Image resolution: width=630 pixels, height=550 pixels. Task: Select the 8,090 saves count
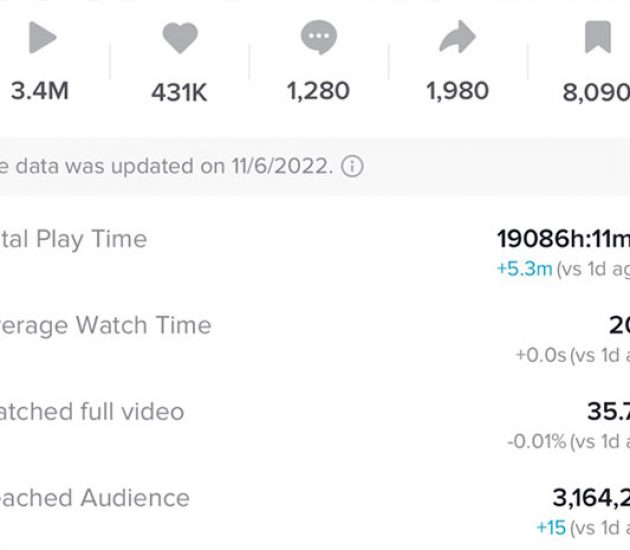pos(596,93)
